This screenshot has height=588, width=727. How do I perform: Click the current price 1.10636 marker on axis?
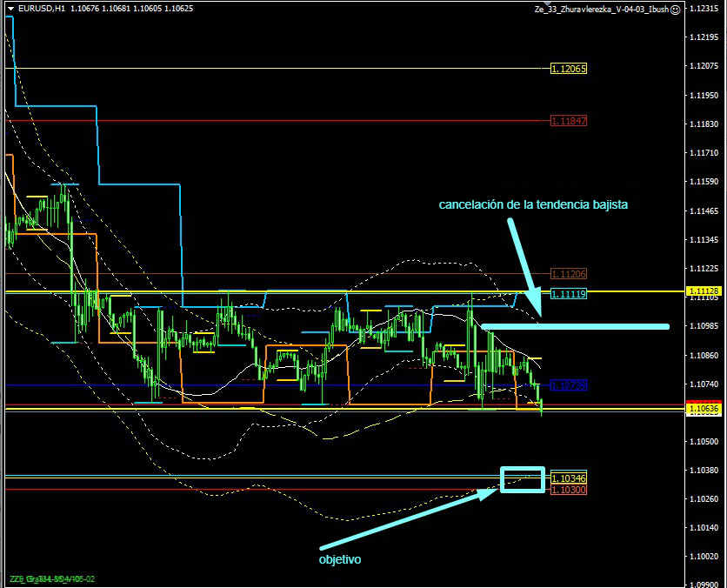coord(703,408)
